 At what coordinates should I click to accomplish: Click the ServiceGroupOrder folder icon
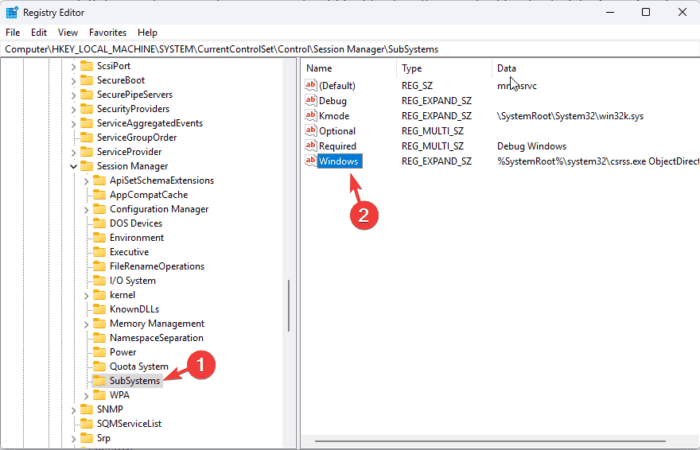86,138
